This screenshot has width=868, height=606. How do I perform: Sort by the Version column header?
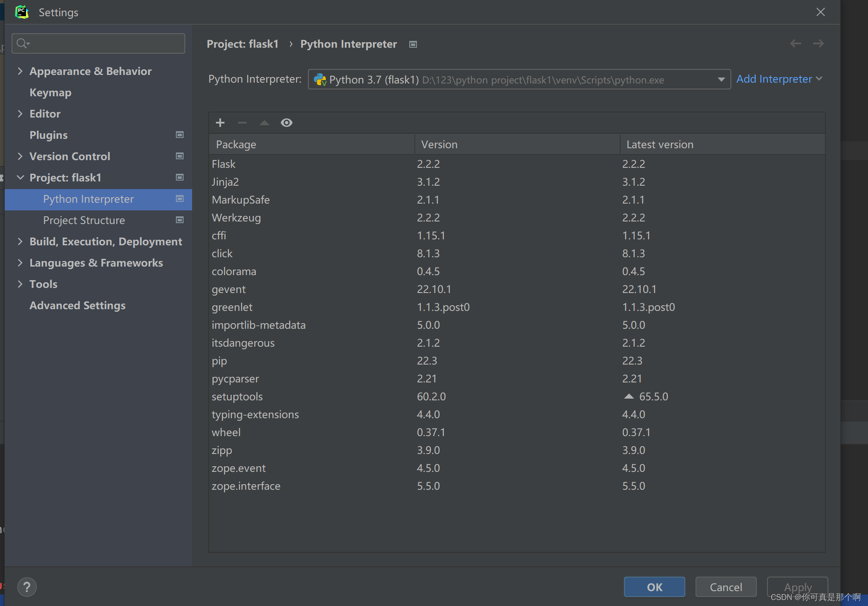click(517, 144)
